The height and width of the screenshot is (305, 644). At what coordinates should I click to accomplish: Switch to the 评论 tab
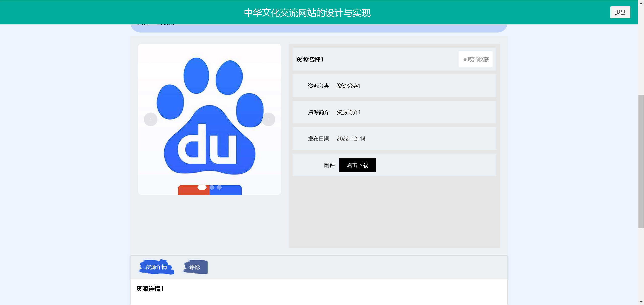coord(195,267)
